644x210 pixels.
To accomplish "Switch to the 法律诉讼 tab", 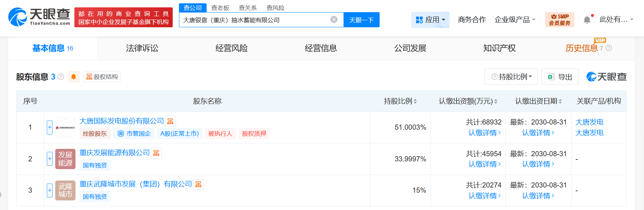I will pyautogui.click(x=142, y=48).
